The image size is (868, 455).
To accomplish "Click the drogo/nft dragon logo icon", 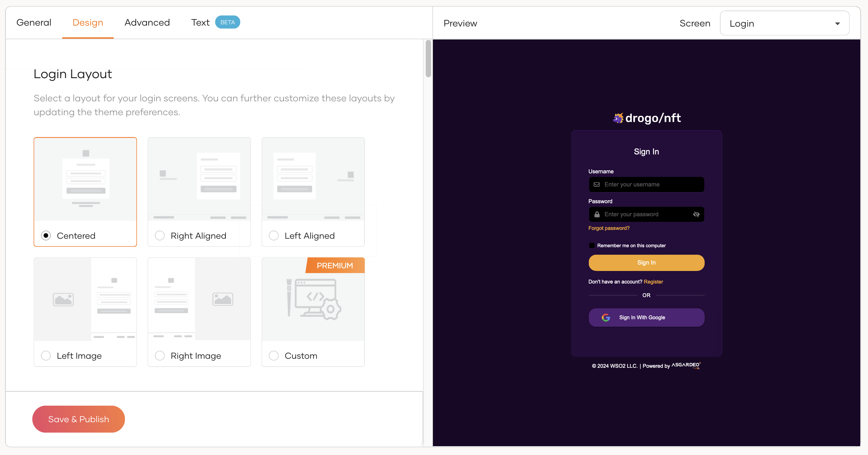I will pyautogui.click(x=618, y=118).
